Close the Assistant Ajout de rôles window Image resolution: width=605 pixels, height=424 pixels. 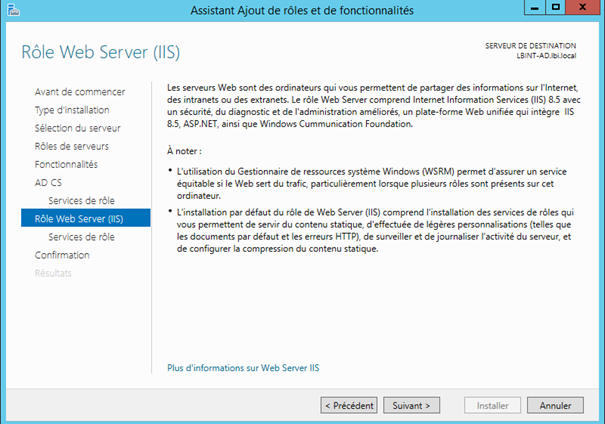584,9
